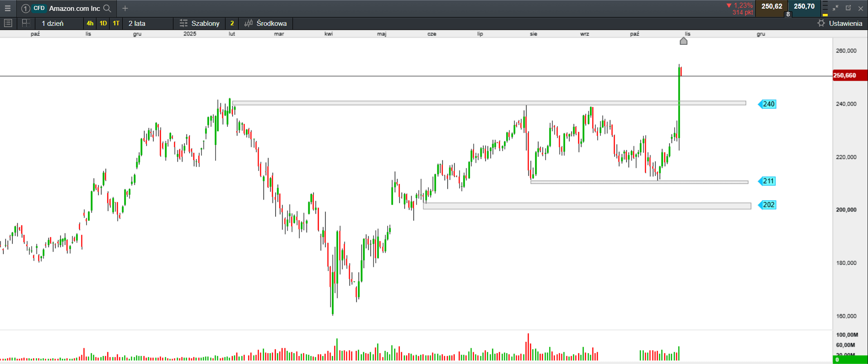868x364 pixels.
Task: Click the sell price button 250,62
Action: (772, 7)
